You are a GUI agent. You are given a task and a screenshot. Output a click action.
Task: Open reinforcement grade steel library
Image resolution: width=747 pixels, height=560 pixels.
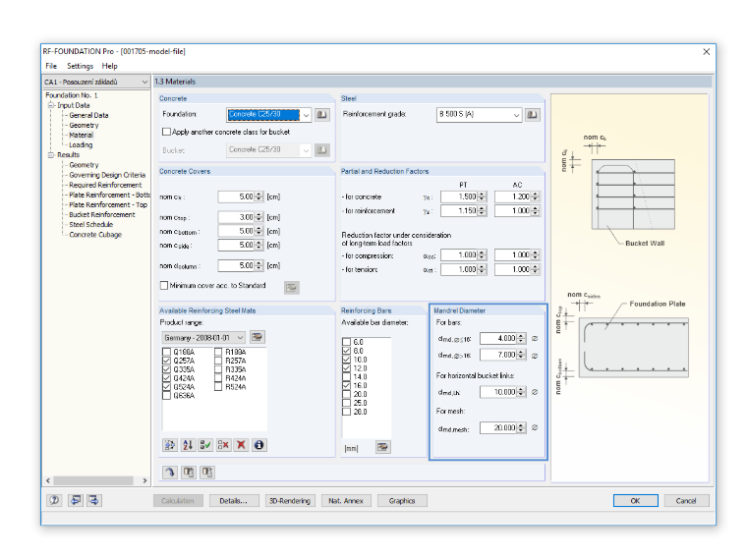pos(532,115)
